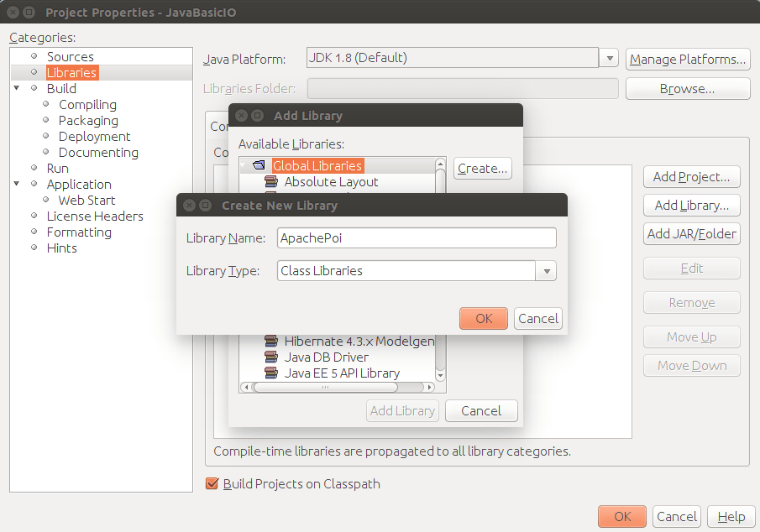This screenshot has width=760, height=532.
Task: Click the Hibernate 4.3.x Modelgen library icon
Action: click(270, 342)
